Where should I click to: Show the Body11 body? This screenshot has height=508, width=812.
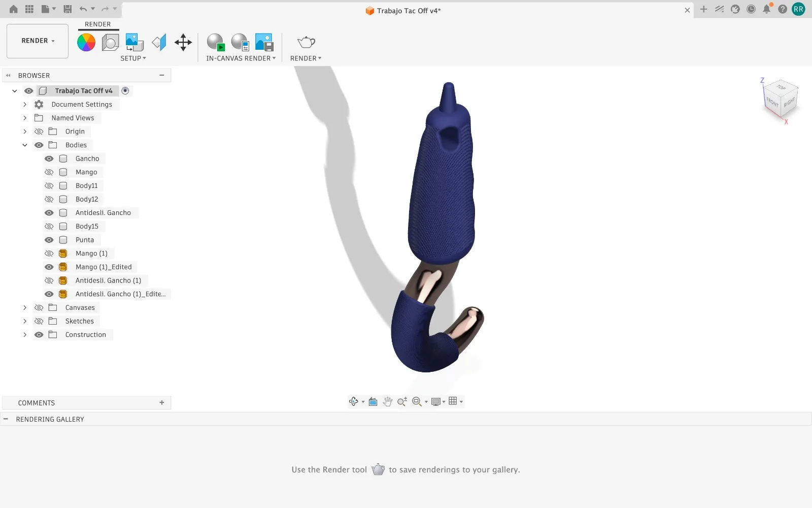coord(49,185)
